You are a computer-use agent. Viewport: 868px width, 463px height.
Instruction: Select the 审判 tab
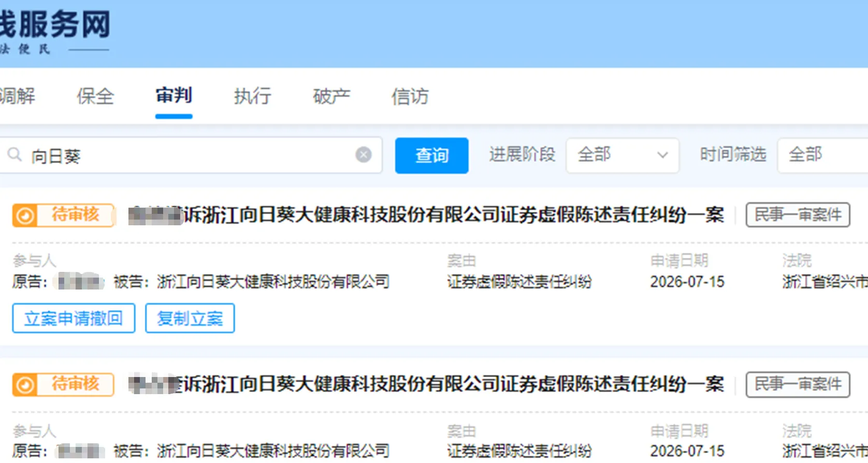pyautogui.click(x=174, y=96)
